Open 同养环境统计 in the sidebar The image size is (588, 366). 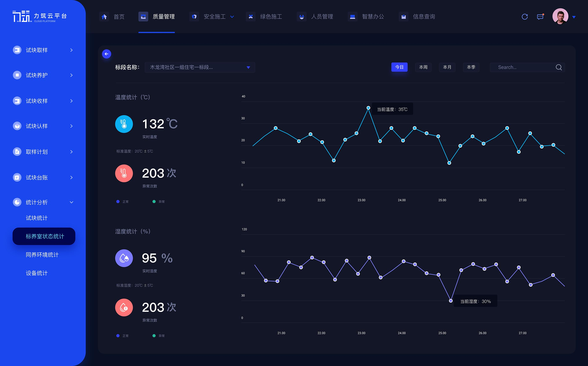coord(42,255)
